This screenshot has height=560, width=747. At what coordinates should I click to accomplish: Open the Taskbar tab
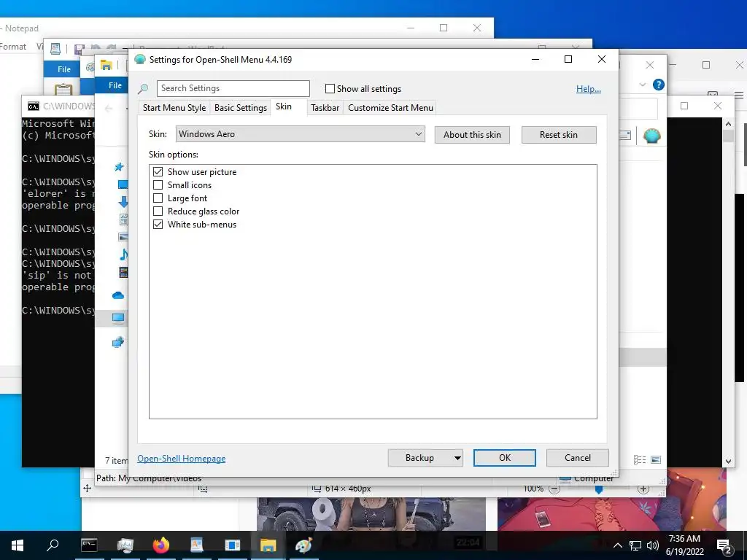(x=325, y=108)
